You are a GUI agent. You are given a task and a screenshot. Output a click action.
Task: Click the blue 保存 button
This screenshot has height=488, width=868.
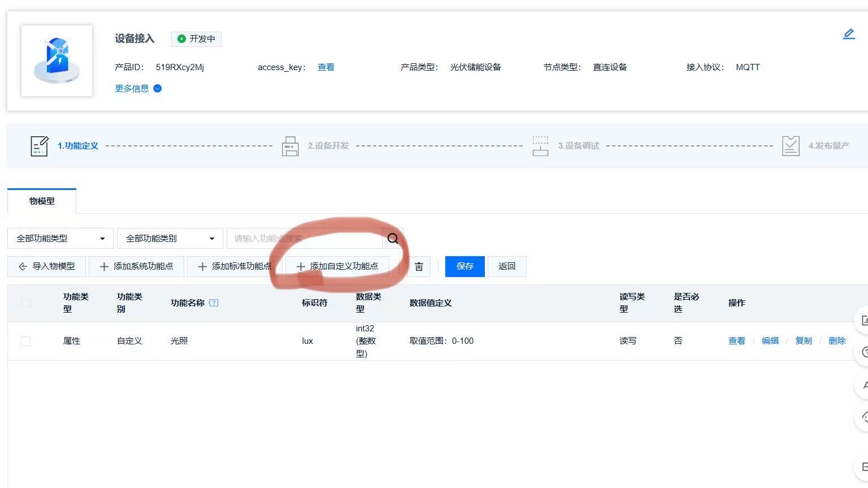click(465, 266)
